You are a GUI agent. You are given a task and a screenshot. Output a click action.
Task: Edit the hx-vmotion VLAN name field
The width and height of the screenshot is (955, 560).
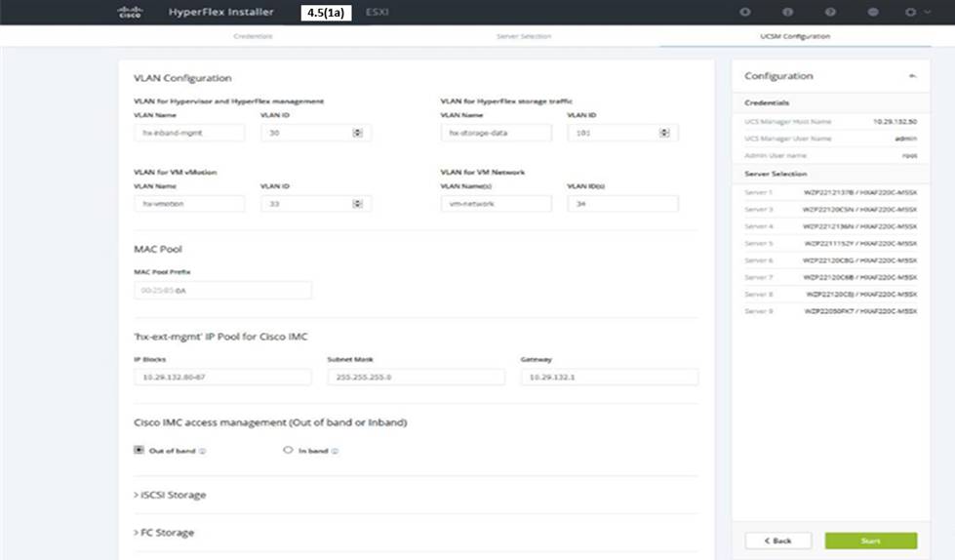point(189,204)
